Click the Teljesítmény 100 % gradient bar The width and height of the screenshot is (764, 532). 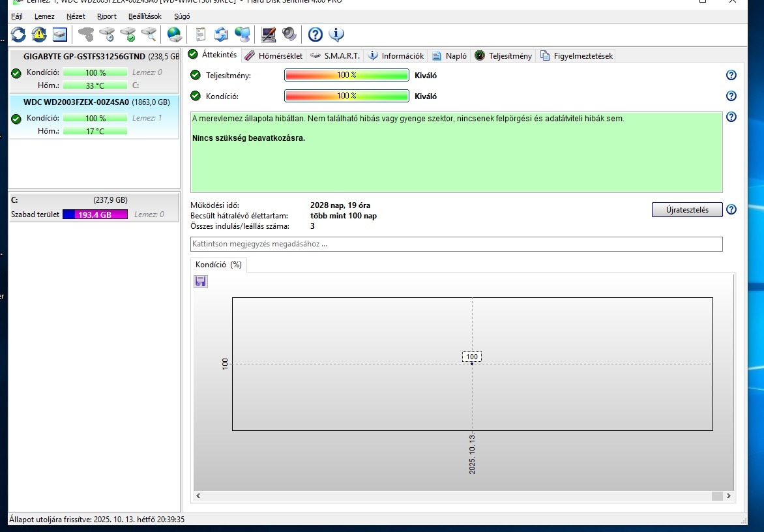click(x=346, y=75)
